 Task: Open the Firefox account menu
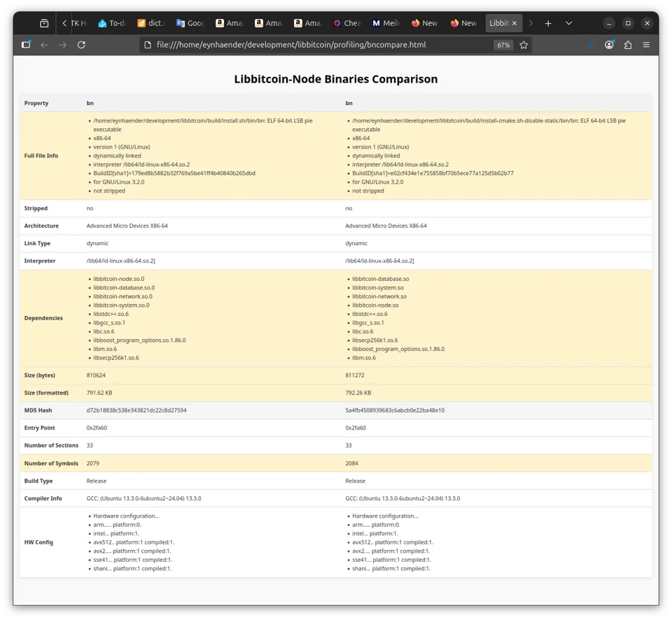(609, 45)
